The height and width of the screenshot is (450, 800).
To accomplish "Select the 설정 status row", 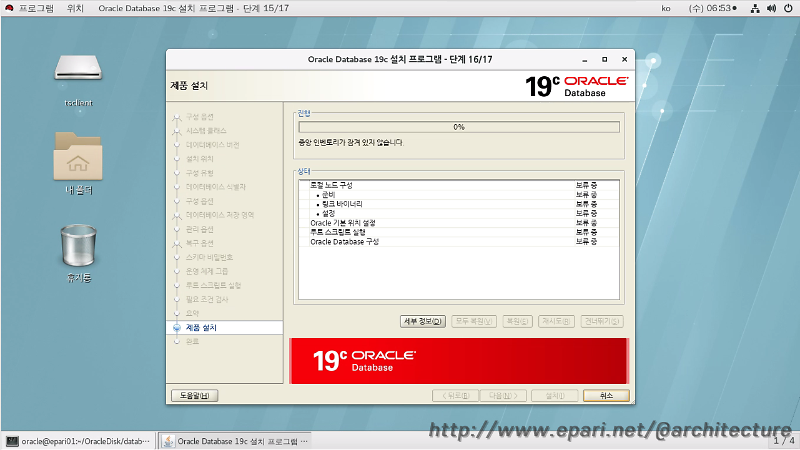I will pyautogui.click(x=459, y=213).
